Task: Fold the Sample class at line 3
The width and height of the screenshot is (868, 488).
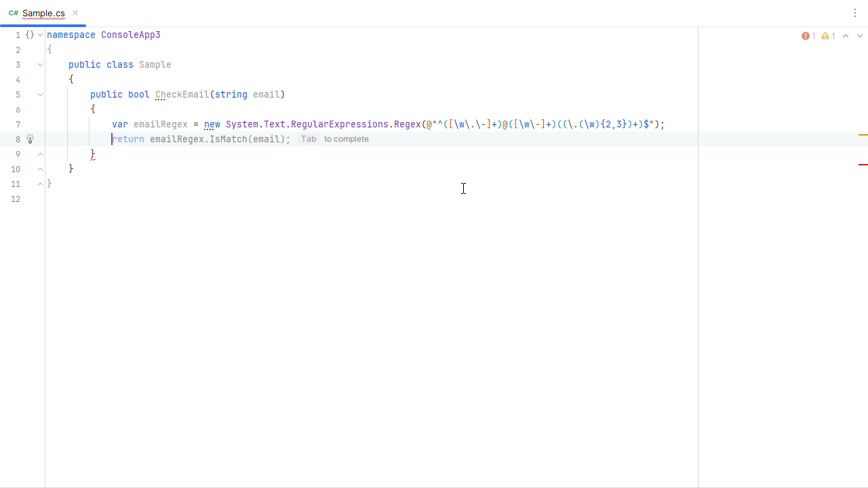Action: click(40, 64)
